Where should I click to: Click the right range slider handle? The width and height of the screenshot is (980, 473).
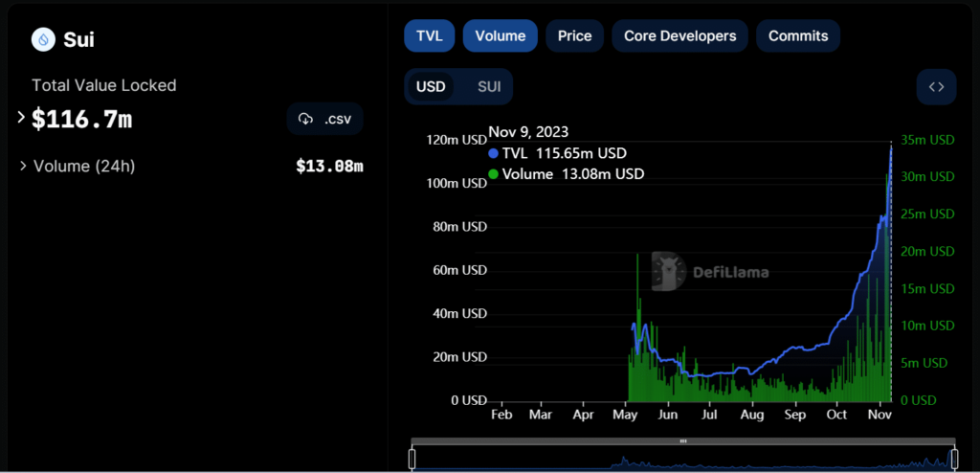point(953,459)
